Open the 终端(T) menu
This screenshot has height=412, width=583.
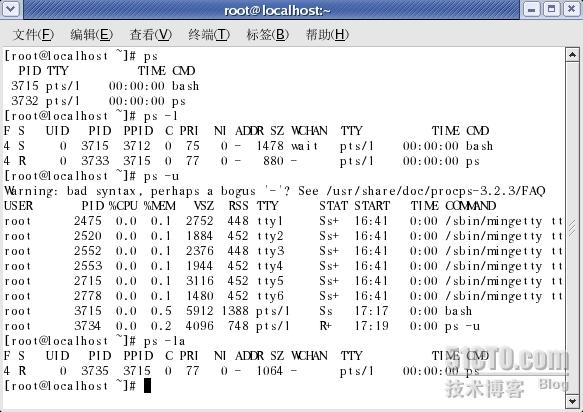click(209, 35)
